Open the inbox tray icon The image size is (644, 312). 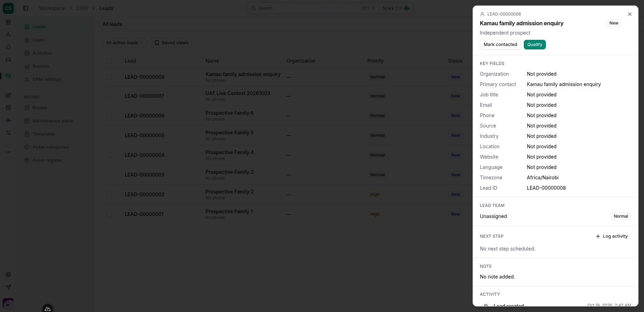(8, 59)
